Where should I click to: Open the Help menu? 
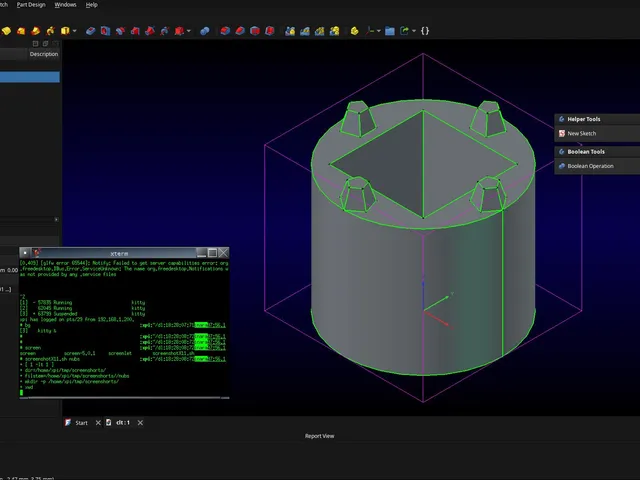(x=91, y=5)
